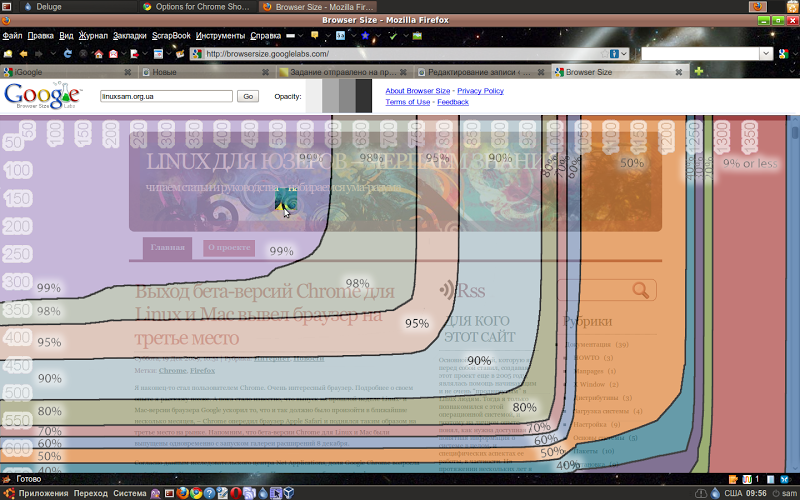Switch to the Новые tab
800x500 pixels.
click(x=207, y=72)
